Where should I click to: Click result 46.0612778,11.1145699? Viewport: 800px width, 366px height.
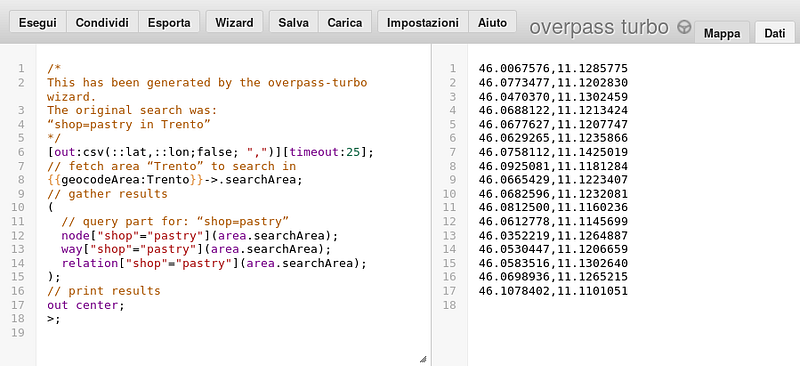pyautogui.click(x=553, y=222)
